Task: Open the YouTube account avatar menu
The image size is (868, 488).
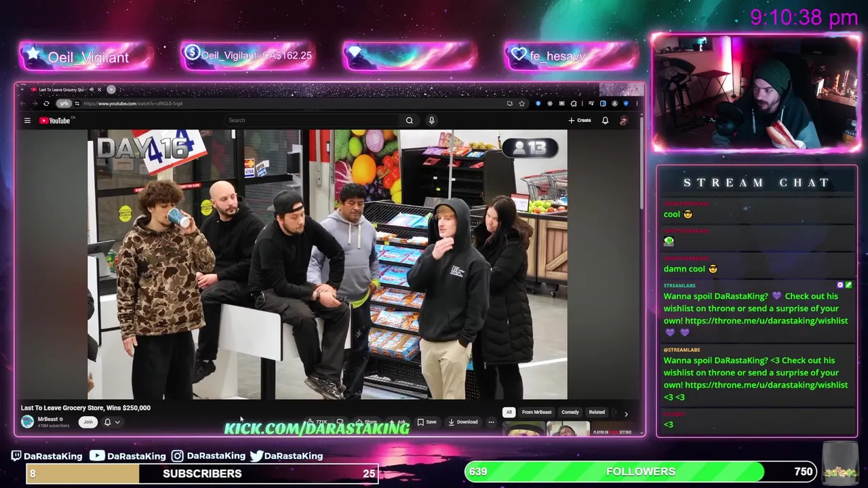Action: click(624, 120)
